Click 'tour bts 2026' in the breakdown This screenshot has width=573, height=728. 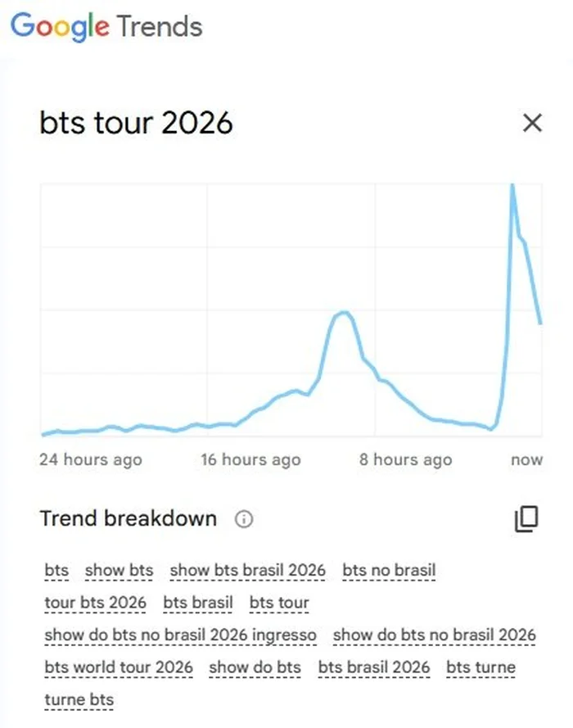[94, 602]
